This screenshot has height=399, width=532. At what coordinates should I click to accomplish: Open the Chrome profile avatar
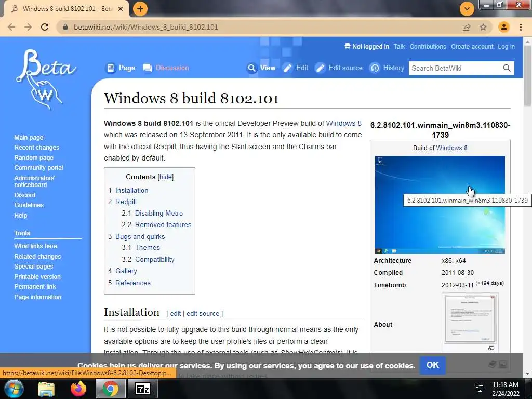click(504, 27)
